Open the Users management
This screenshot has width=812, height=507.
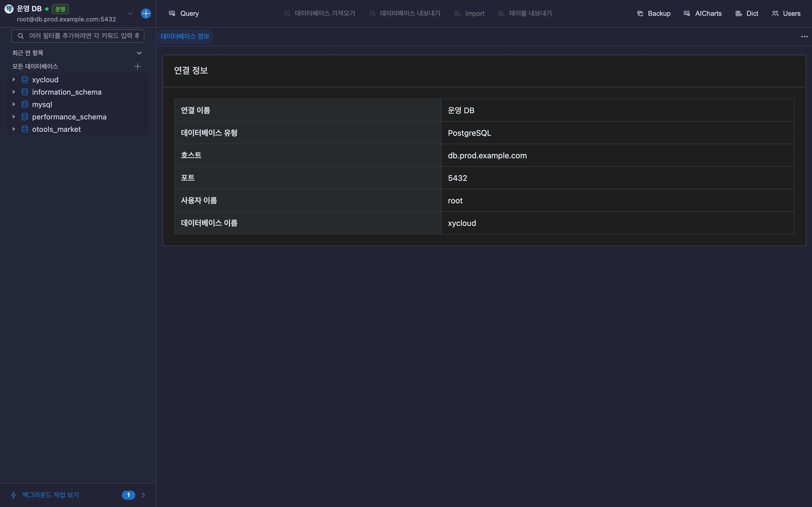pyautogui.click(x=786, y=14)
